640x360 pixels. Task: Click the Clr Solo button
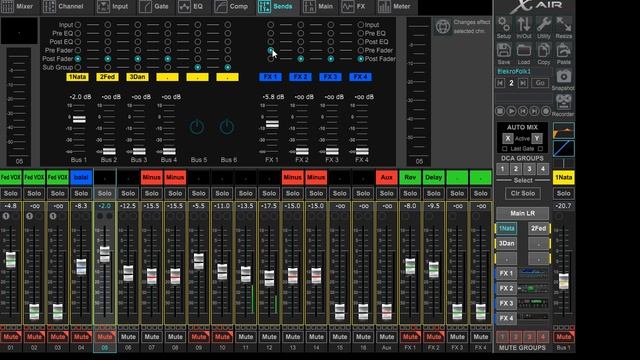point(522,193)
